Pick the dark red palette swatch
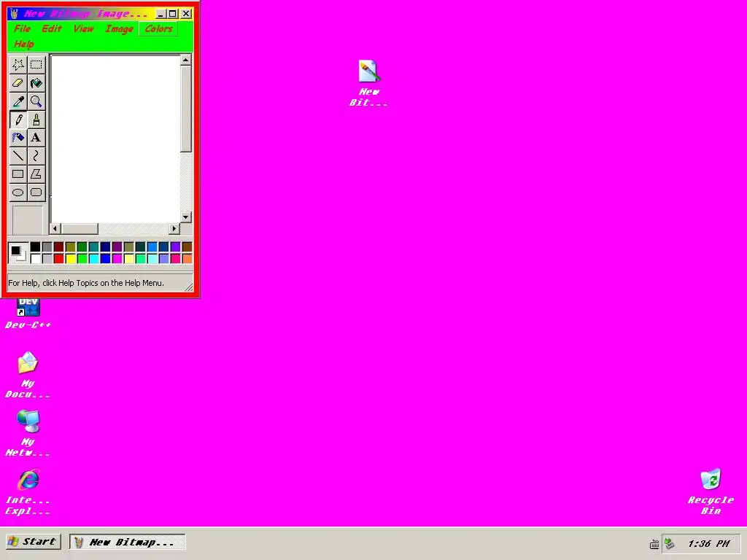The height and width of the screenshot is (560, 747). tap(58, 246)
